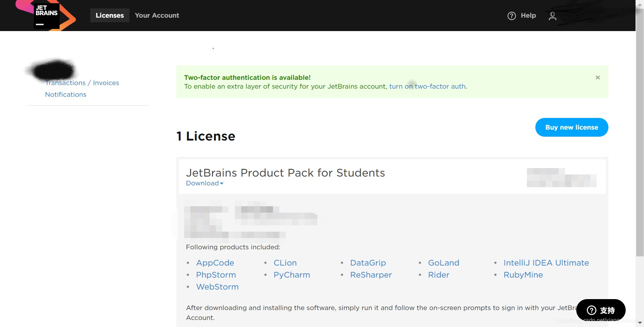Open Notifications sidebar link

(x=66, y=95)
